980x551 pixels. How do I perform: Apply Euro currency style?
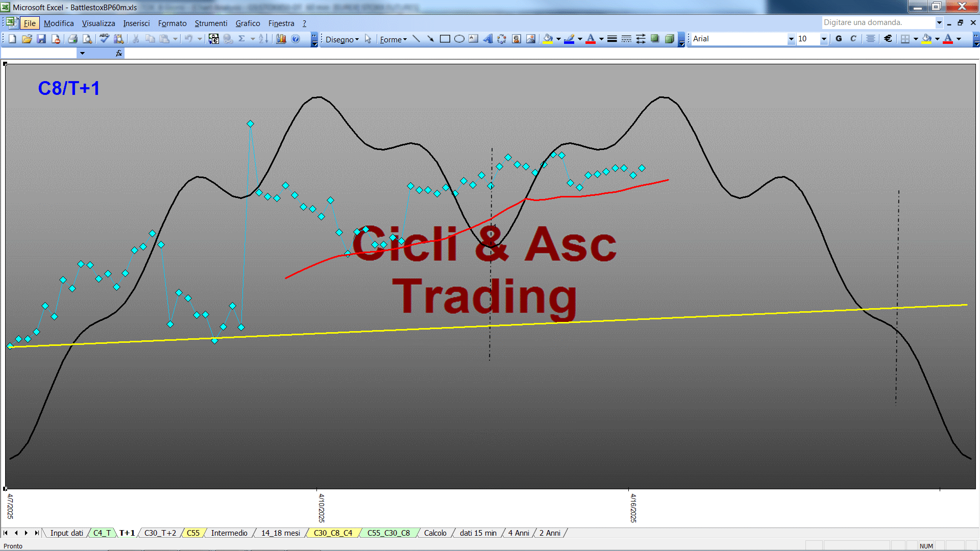point(888,39)
